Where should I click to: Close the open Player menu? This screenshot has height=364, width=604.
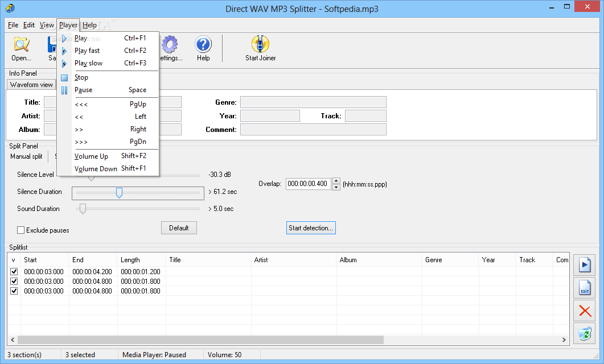coord(68,25)
